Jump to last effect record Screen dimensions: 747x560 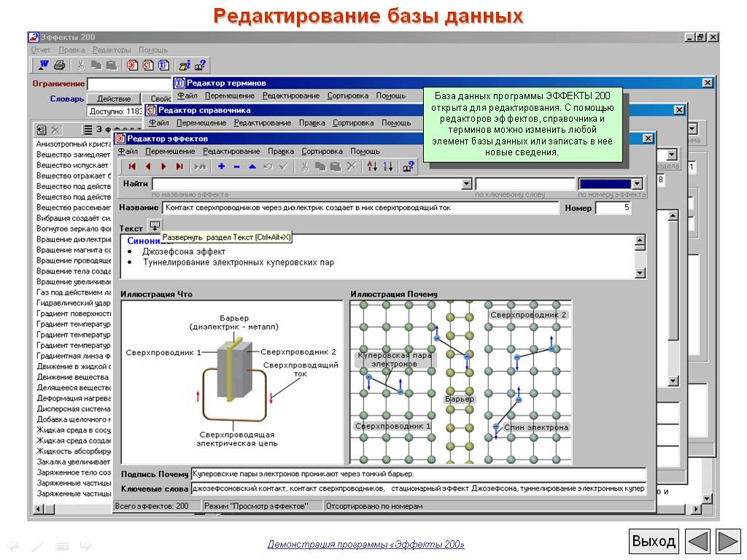pyautogui.click(x=179, y=167)
